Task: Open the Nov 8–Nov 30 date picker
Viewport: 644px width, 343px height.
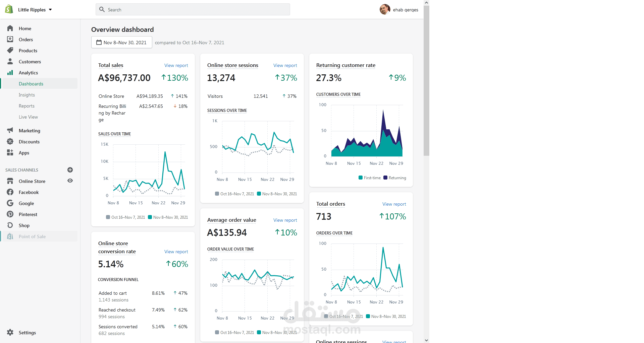Action: (122, 43)
